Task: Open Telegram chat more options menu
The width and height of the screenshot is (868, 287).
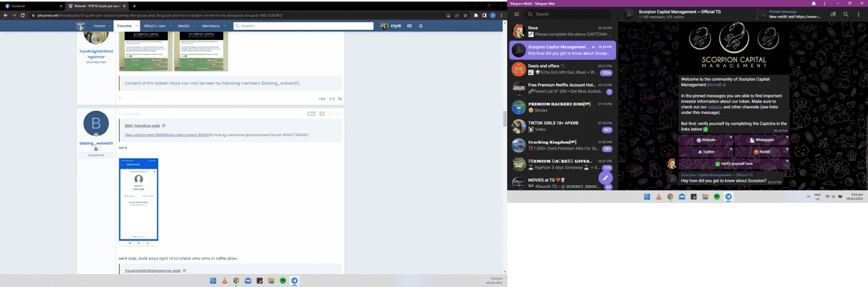Action: coord(859,14)
